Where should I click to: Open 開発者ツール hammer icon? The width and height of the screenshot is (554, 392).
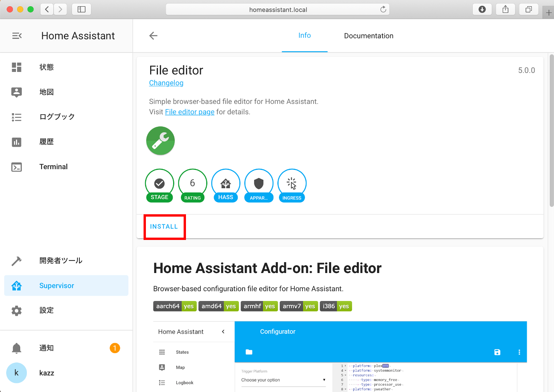[17, 261]
